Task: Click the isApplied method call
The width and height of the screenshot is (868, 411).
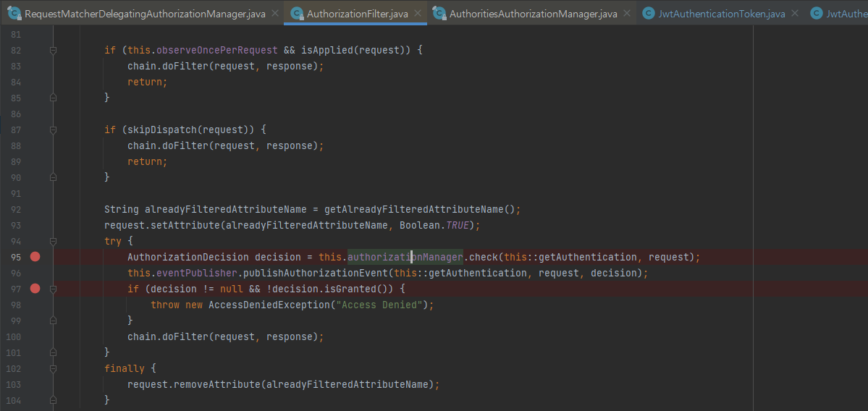Action: [327, 51]
